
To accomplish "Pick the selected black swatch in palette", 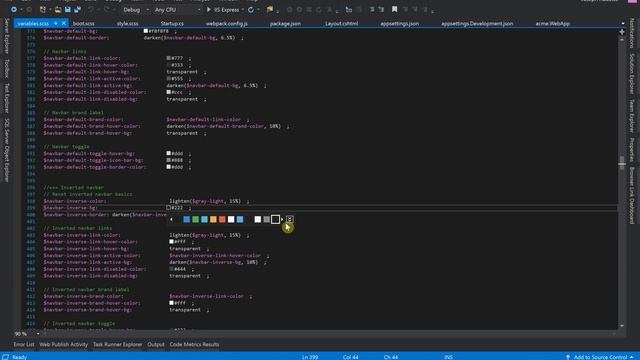I will click(x=276, y=220).
